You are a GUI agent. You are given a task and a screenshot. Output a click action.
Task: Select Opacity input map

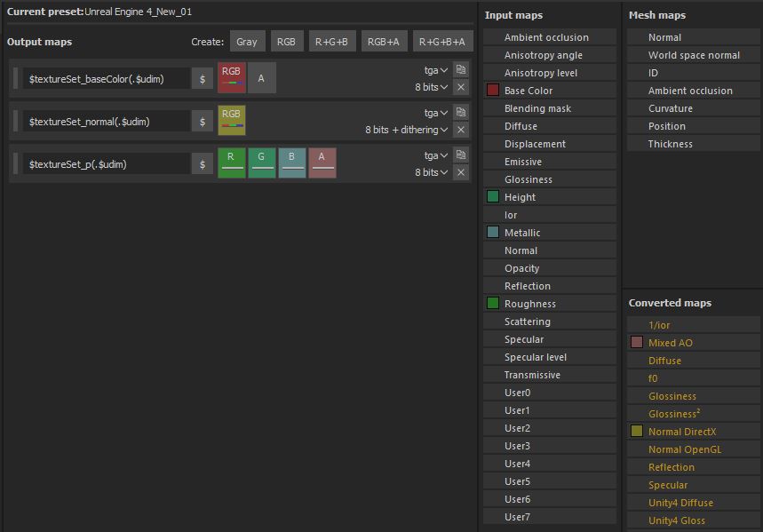(x=550, y=268)
